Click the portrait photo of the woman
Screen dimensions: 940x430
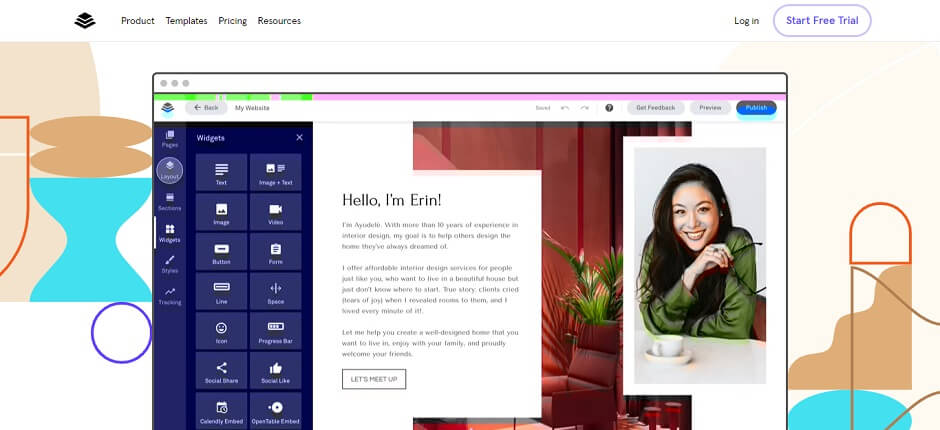pos(700,265)
